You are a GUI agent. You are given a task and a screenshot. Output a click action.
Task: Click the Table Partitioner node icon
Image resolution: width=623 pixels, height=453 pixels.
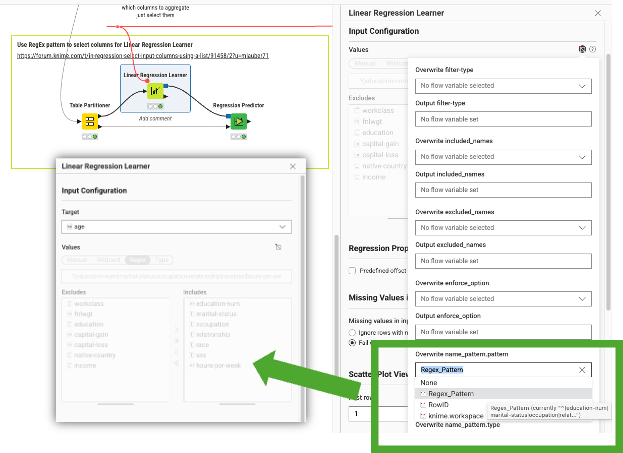click(x=89, y=121)
